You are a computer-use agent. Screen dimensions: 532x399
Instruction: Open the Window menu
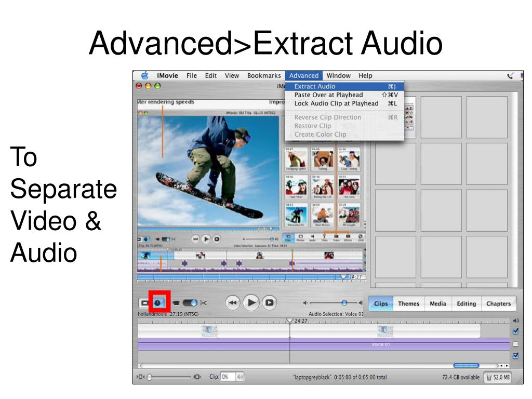coord(338,76)
